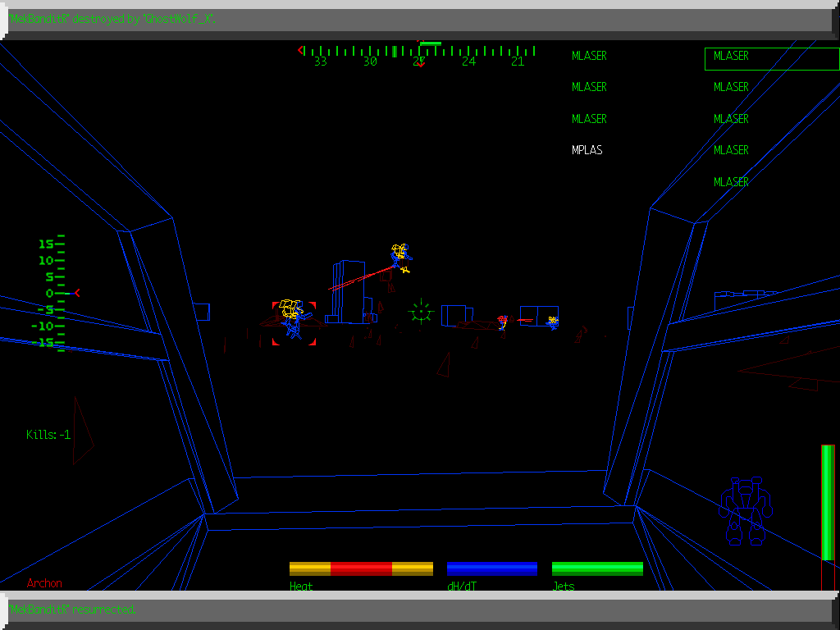Viewport: 840px width, 630px height.
Task: Click the Kills counter text
Action: point(48,435)
